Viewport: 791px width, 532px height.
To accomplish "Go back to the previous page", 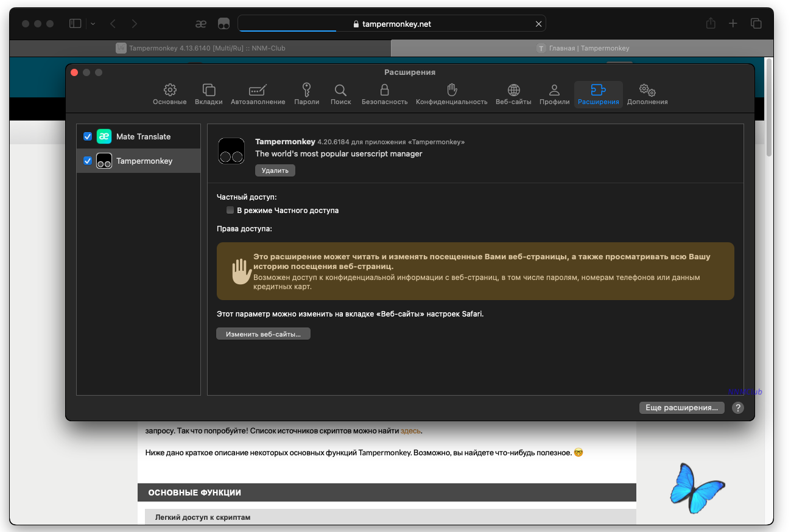I will point(113,24).
